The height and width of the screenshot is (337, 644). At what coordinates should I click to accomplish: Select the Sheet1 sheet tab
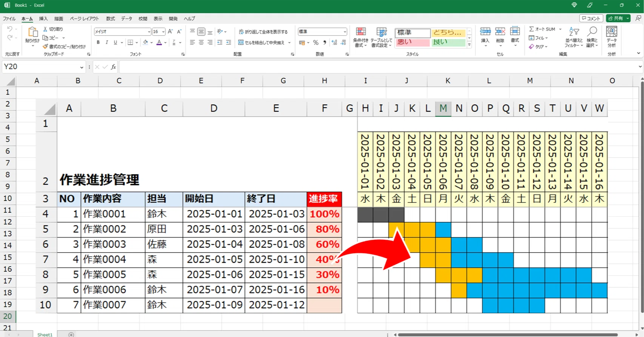(x=45, y=334)
